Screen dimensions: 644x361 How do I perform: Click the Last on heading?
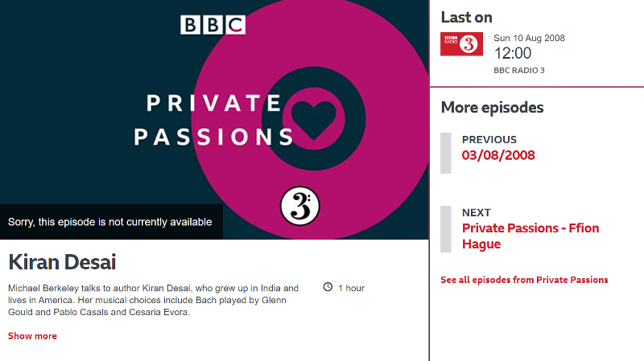click(467, 18)
